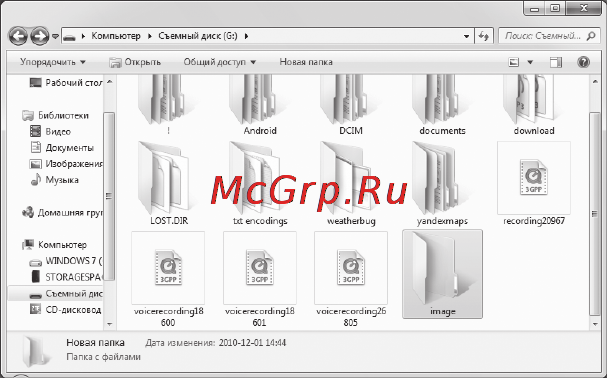
Task: Select voicerecording18601 file
Action: coord(259,279)
